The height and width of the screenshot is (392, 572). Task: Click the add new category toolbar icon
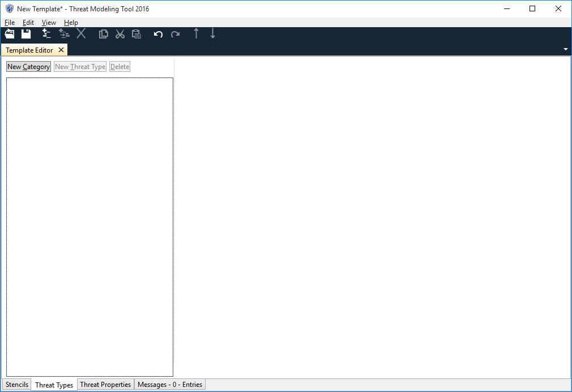tap(46, 34)
